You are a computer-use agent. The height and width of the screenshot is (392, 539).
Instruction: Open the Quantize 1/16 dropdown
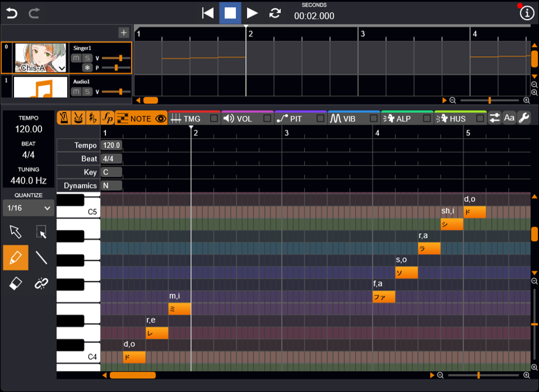[x=28, y=208]
